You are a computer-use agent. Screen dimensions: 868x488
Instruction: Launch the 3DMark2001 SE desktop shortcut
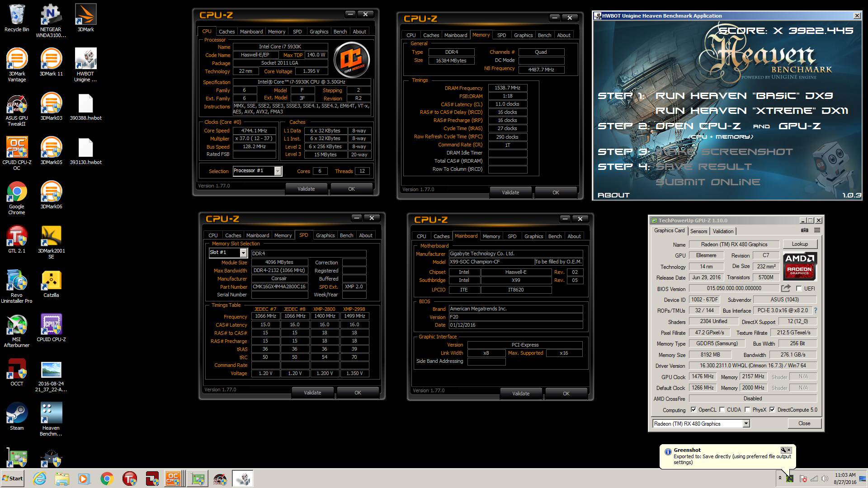51,242
